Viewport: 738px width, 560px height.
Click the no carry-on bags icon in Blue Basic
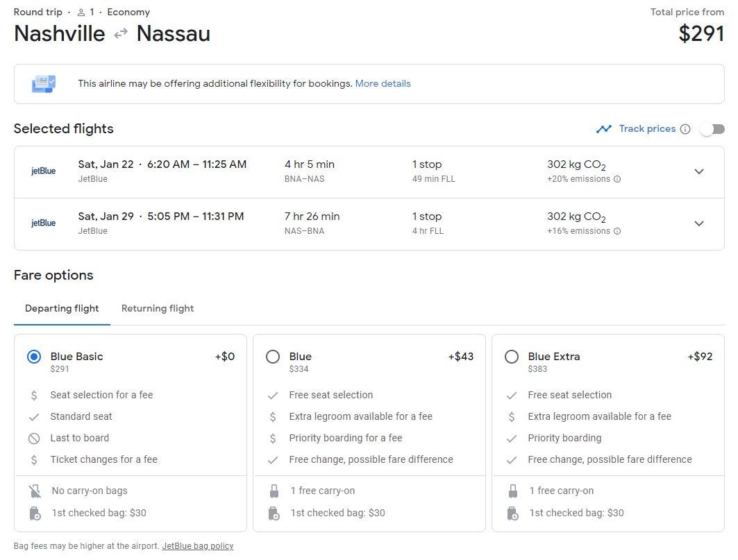tap(34, 491)
